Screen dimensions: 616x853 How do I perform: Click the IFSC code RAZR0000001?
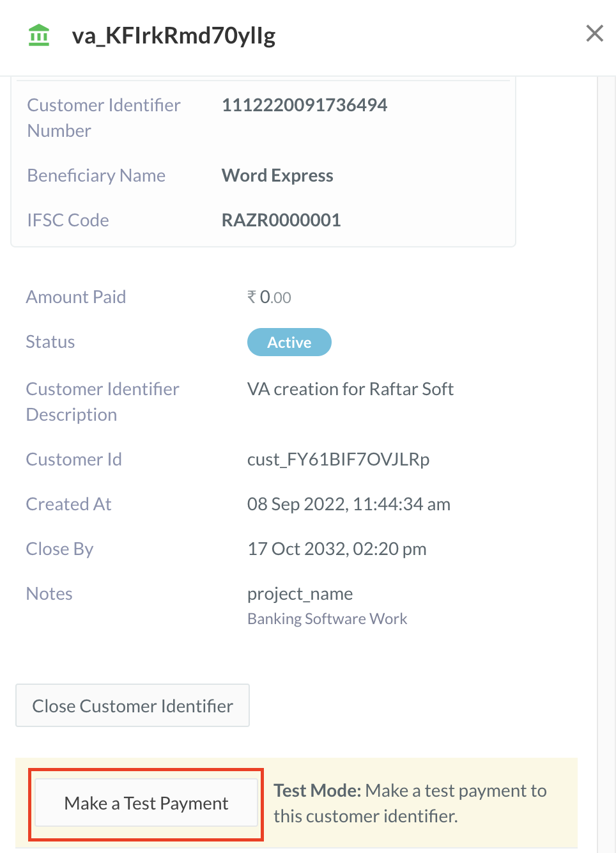pos(281,220)
